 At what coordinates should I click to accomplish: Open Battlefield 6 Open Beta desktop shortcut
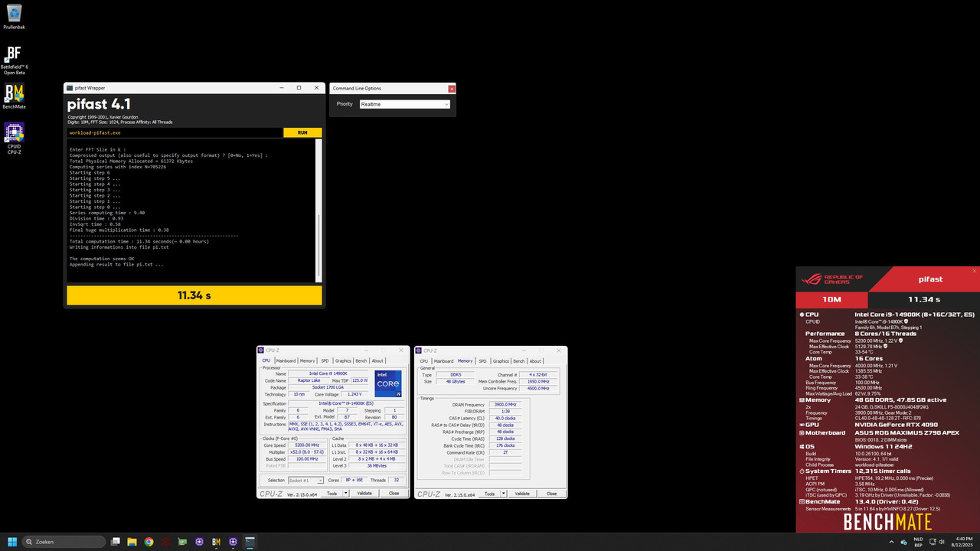point(14,60)
